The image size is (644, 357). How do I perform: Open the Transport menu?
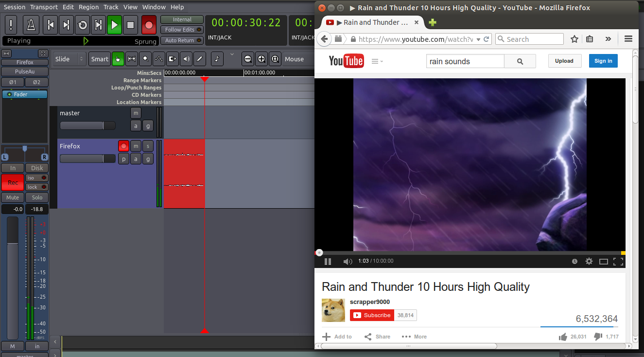click(x=44, y=7)
